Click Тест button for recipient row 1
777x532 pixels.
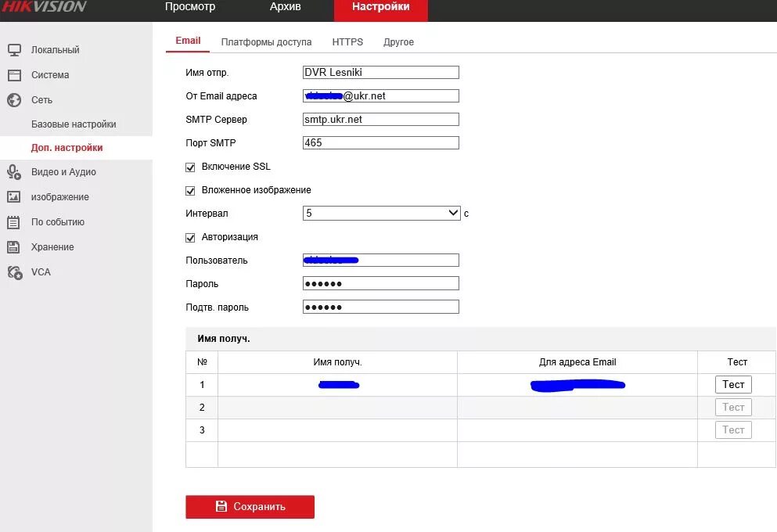pos(733,384)
